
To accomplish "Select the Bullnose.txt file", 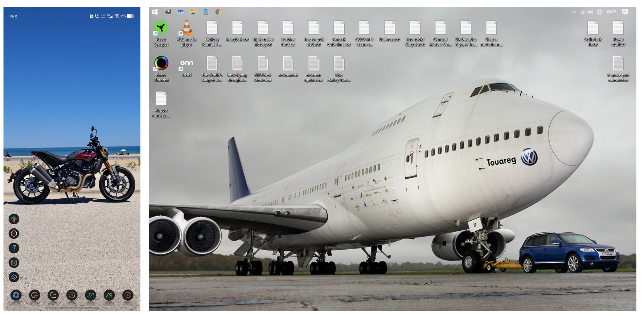I will pyautogui.click(x=390, y=31).
